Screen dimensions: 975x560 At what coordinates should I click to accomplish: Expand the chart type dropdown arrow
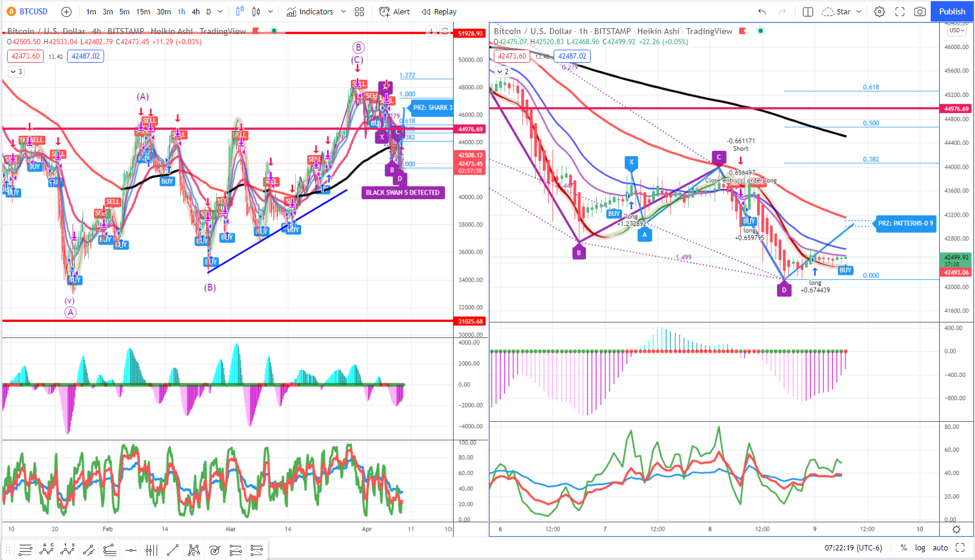pyautogui.click(x=271, y=11)
